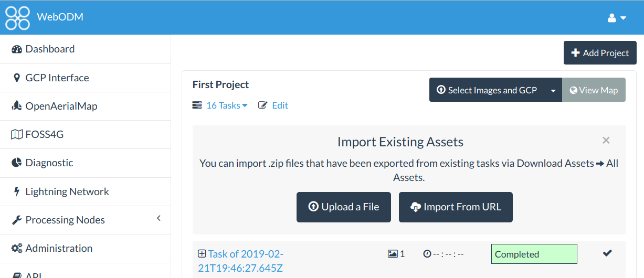The width and height of the screenshot is (644, 278).
Task: Open the Select Images dropdown caret
Action: [553, 90]
